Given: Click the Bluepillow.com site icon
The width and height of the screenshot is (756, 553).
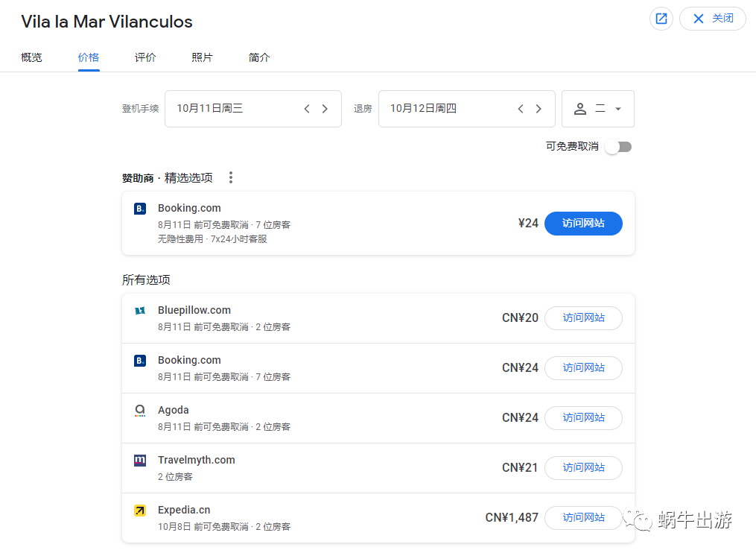Looking at the screenshot, I should [x=139, y=310].
